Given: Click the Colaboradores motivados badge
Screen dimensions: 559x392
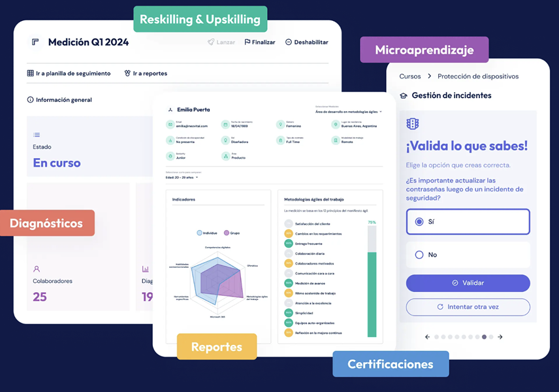Looking at the screenshot, I should click(x=289, y=263).
